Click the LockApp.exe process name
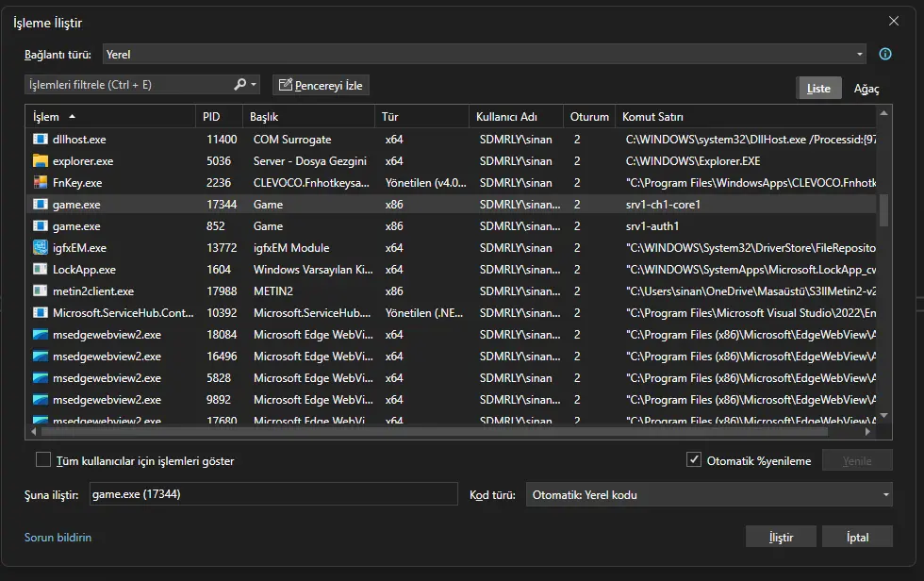Viewport: 924px width, 581px height. coord(84,270)
